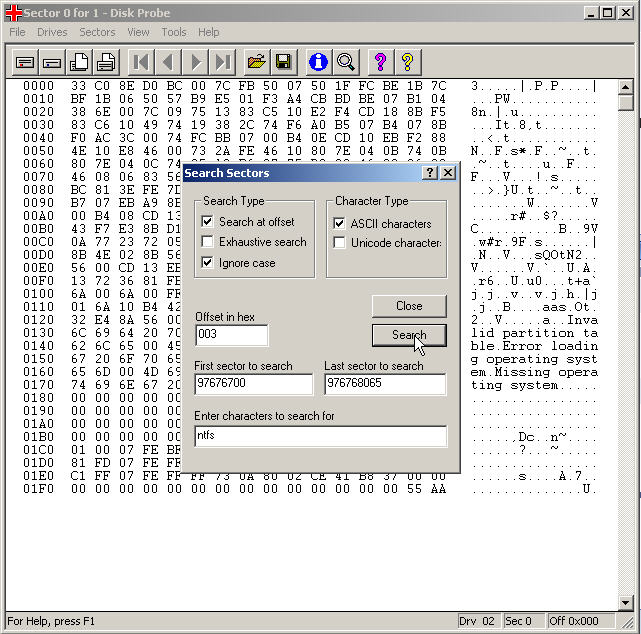Click the 55 byte in row 01F0
The height and width of the screenshot is (634, 641).
pyautogui.click(x=414, y=489)
